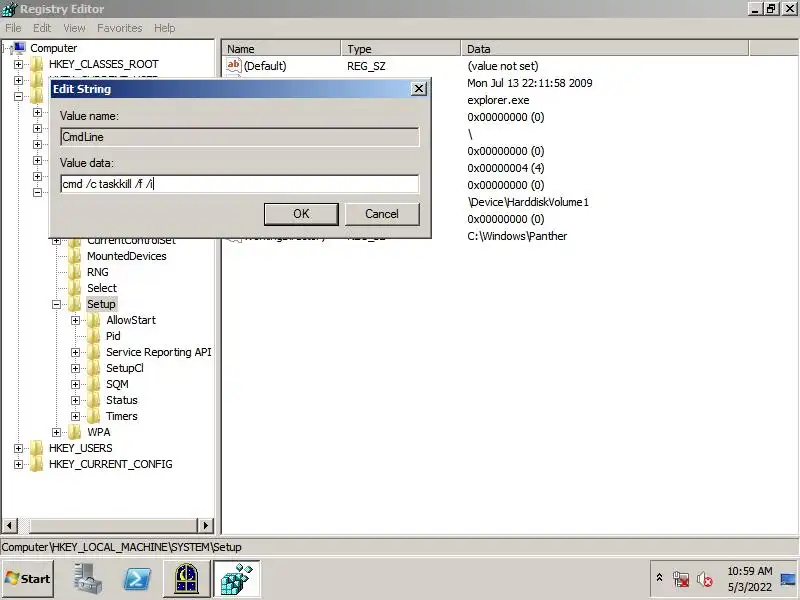Click the Type column header
800x600 pixels.
click(x=401, y=49)
